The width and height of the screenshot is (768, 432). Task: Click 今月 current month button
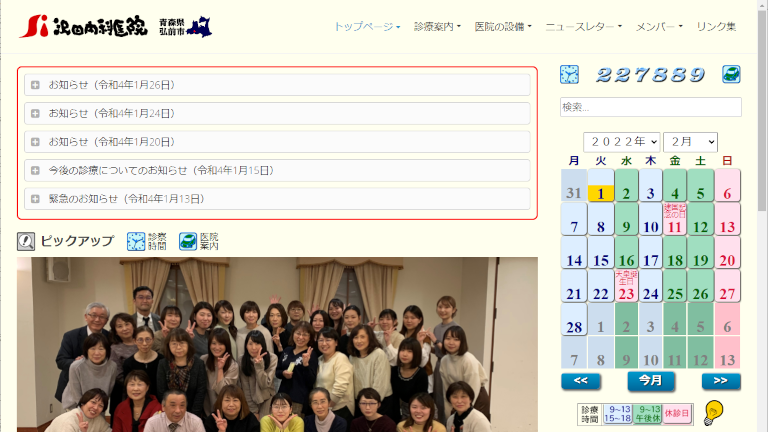pyautogui.click(x=650, y=381)
